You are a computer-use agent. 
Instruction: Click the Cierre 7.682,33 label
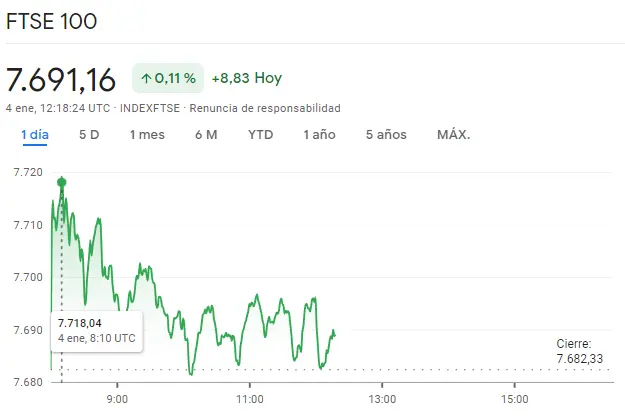click(580, 350)
